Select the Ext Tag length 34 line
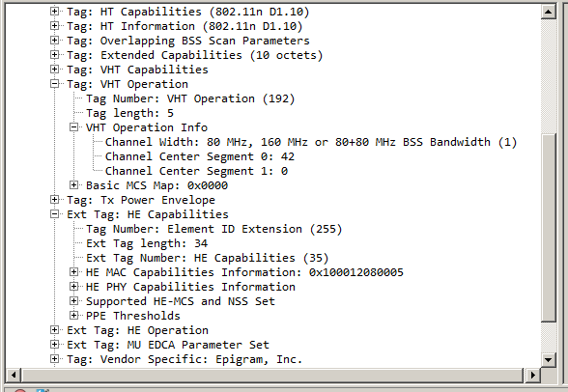 coord(147,243)
